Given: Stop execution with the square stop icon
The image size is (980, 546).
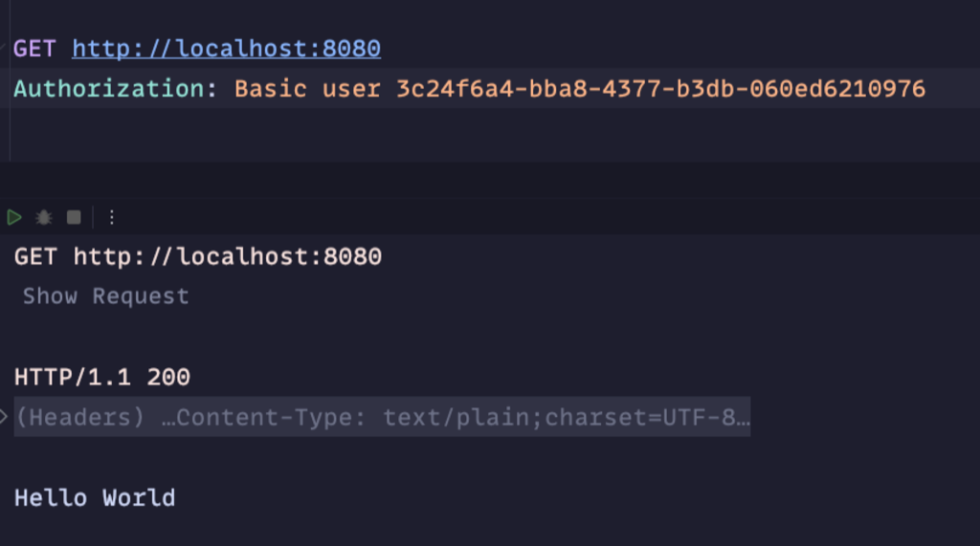Looking at the screenshot, I should click(x=74, y=217).
